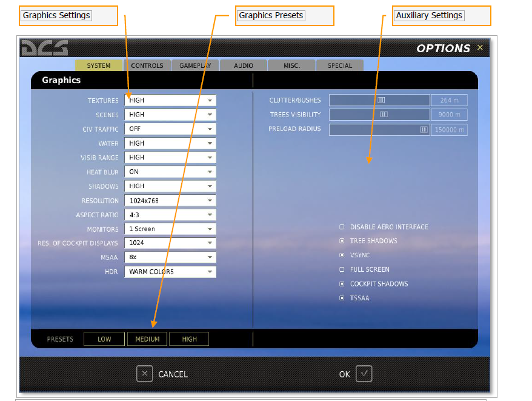Click the OK label

point(344,374)
